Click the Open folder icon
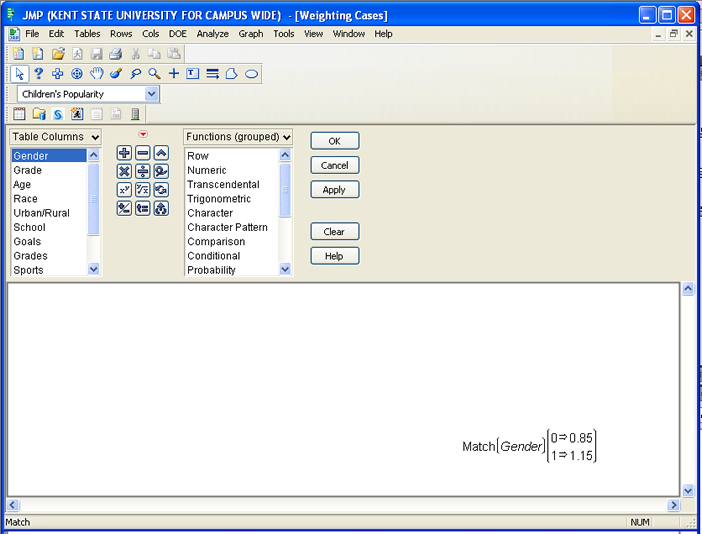702x534 pixels. click(x=58, y=54)
